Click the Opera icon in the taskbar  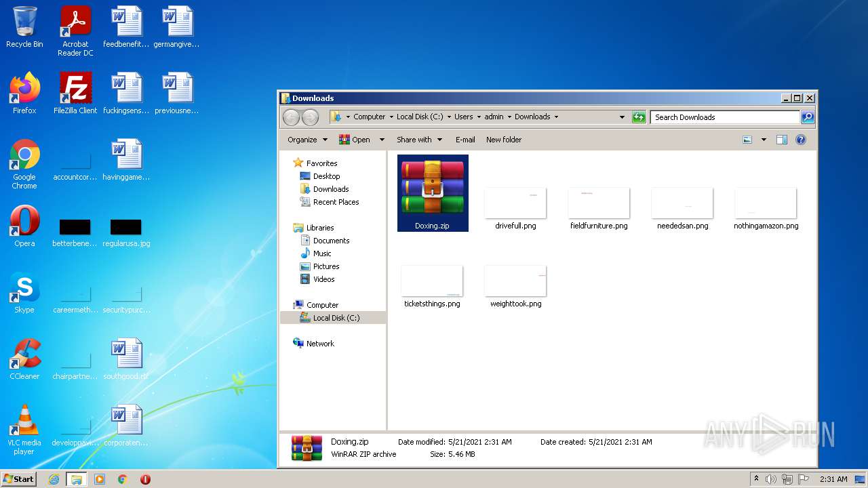[145, 479]
